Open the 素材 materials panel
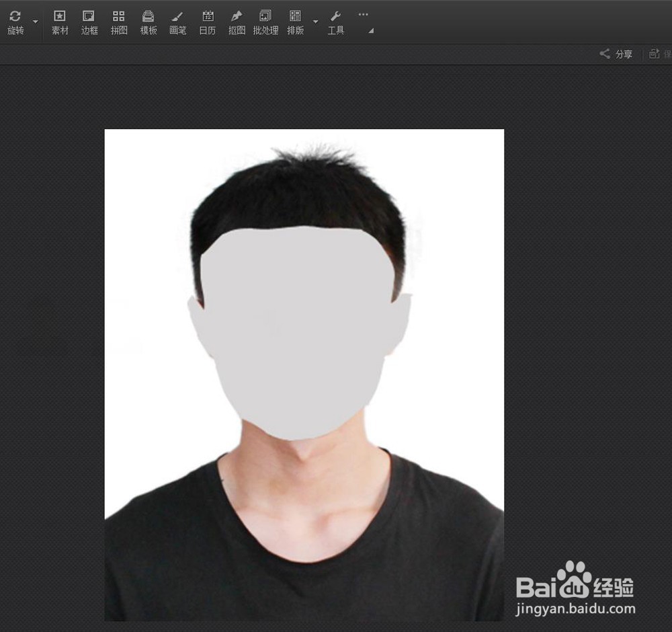 point(60,22)
